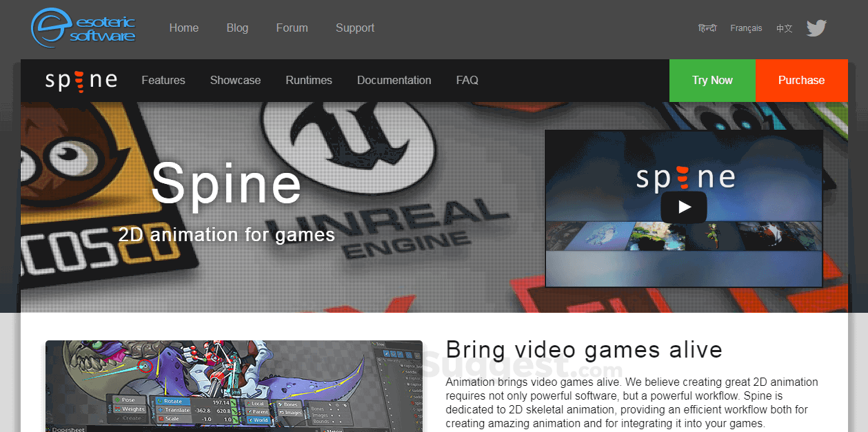Open the Spine editor screenshot image
This screenshot has height=432, width=868.
point(234,386)
